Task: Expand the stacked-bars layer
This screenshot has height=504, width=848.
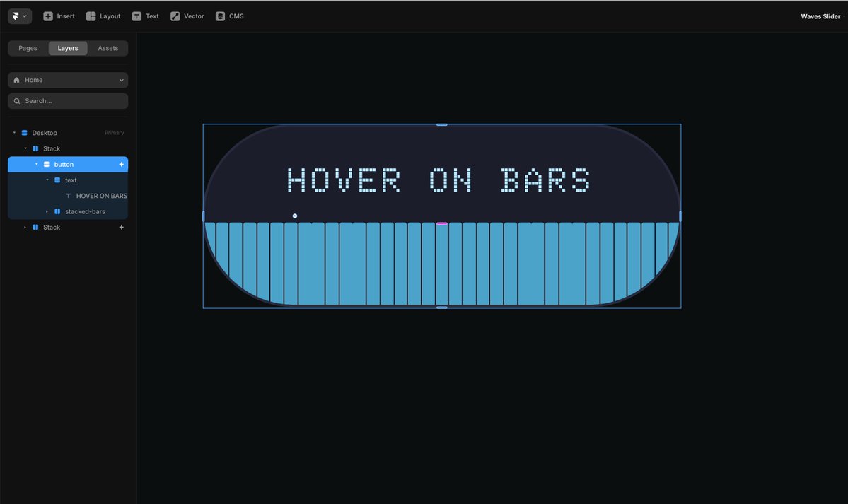Action: point(46,211)
